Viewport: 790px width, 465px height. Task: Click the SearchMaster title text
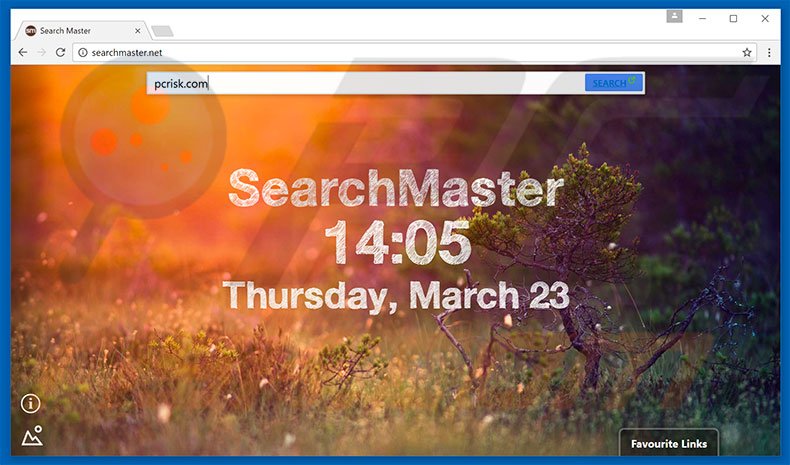tap(396, 188)
